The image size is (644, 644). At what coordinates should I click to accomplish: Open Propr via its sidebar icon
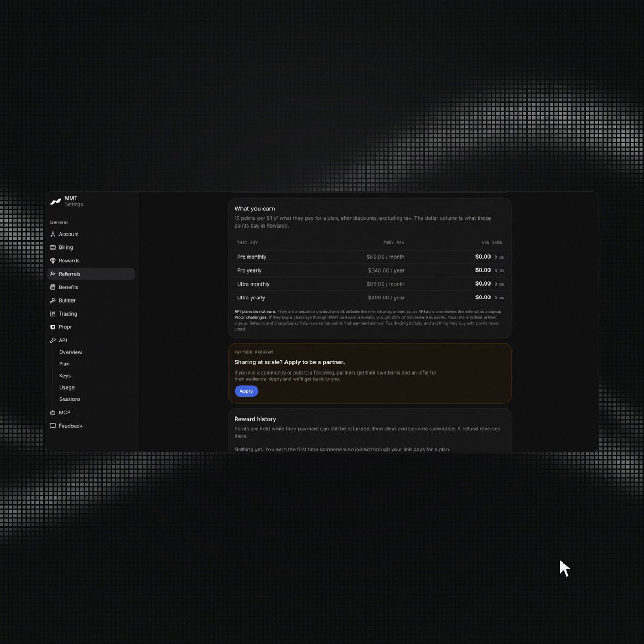tap(53, 327)
